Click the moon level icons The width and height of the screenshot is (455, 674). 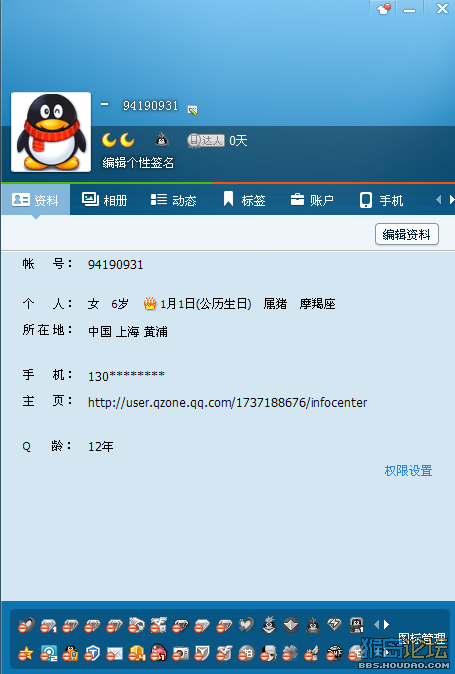[x=118, y=140]
